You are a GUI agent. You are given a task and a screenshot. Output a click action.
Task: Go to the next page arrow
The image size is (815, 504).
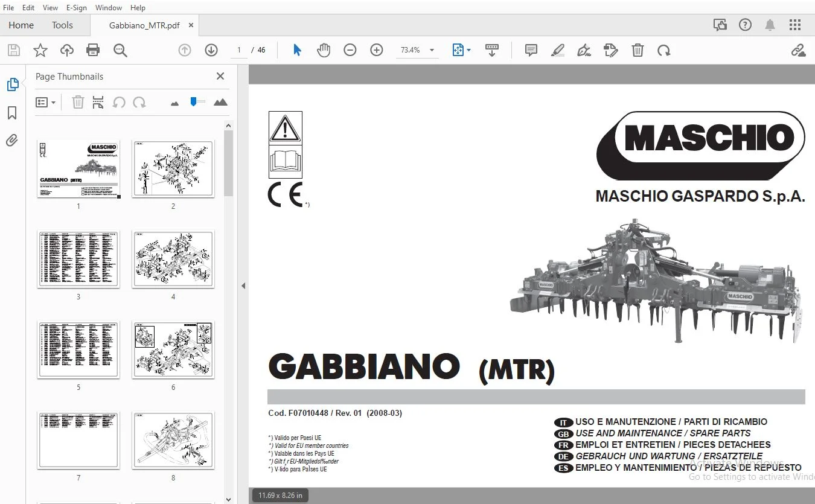pyautogui.click(x=211, y=50)
